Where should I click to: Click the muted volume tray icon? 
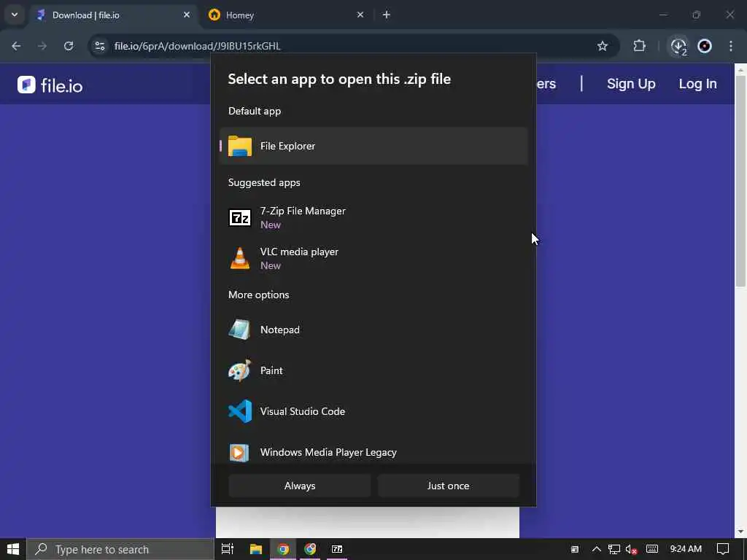(631, 549)
